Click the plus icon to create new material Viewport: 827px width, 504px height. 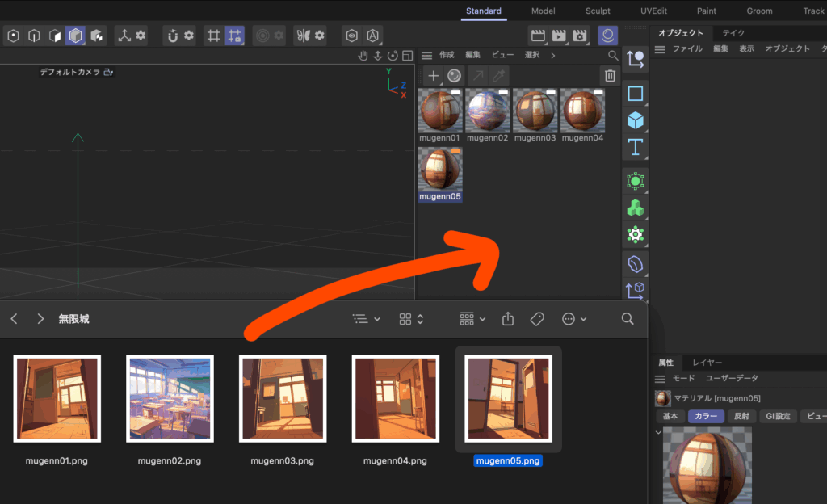[x=434, y=76]
